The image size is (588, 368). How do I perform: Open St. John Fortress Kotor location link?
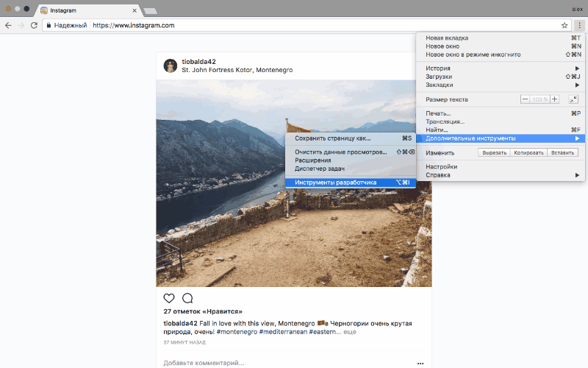(237, 70)
